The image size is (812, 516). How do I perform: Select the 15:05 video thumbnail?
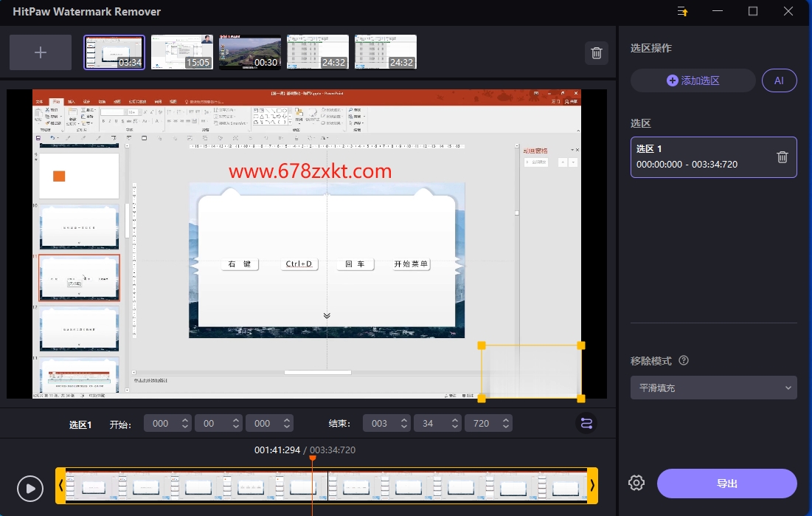point(181,52)
